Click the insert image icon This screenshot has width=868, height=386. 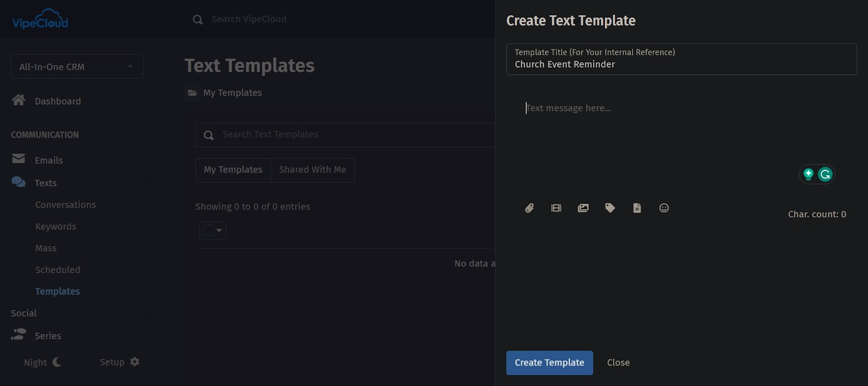pos(583,208)
